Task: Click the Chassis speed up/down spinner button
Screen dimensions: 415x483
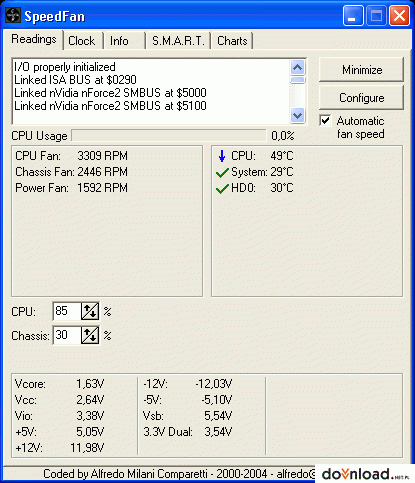Action: click(x=90, y=335)
